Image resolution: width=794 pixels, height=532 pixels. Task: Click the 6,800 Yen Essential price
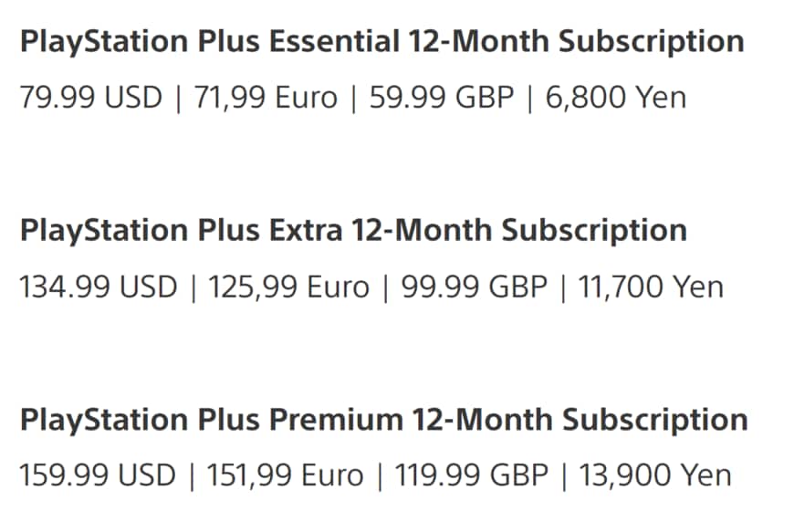616,98
